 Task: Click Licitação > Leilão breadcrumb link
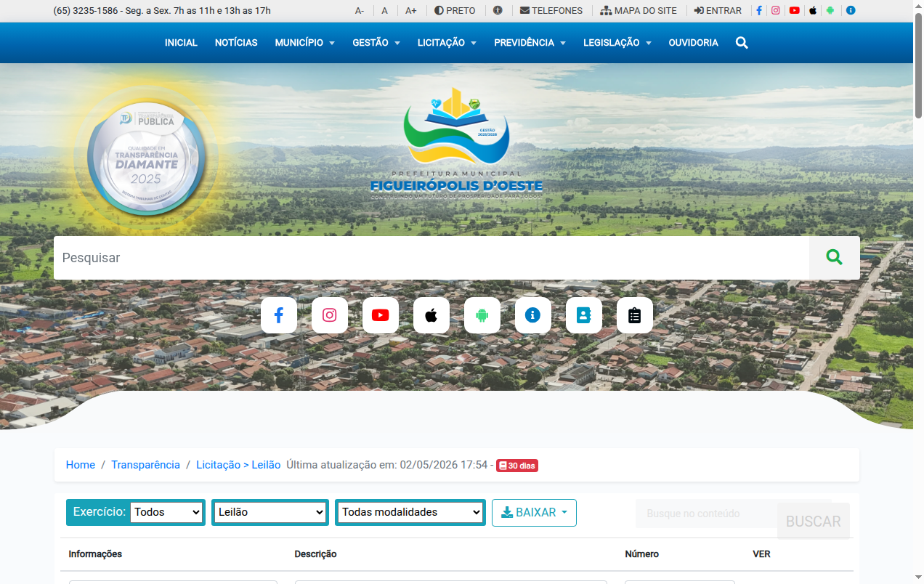[238, 465]
